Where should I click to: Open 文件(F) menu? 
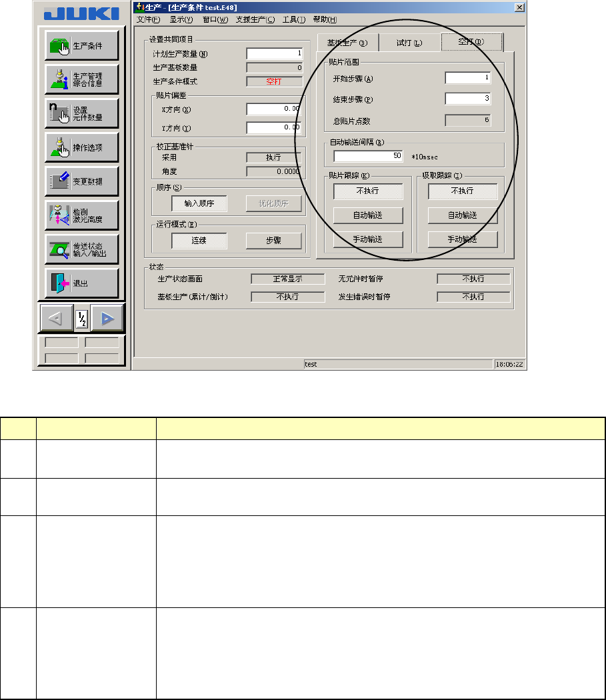point(148,19)
